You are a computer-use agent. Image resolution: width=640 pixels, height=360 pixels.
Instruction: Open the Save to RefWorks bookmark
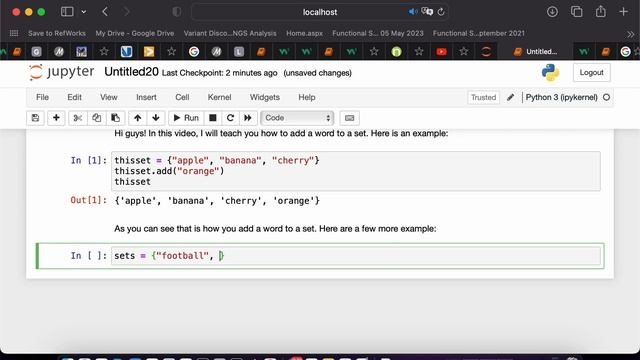[x=57, y=33]
